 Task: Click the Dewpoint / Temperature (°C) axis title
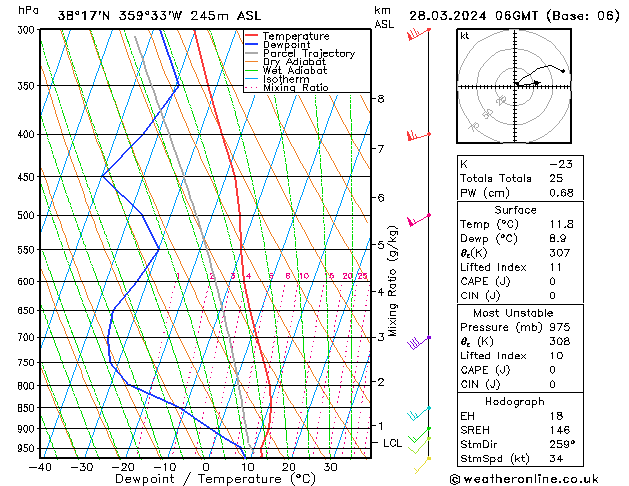click(x=215, y=479)
